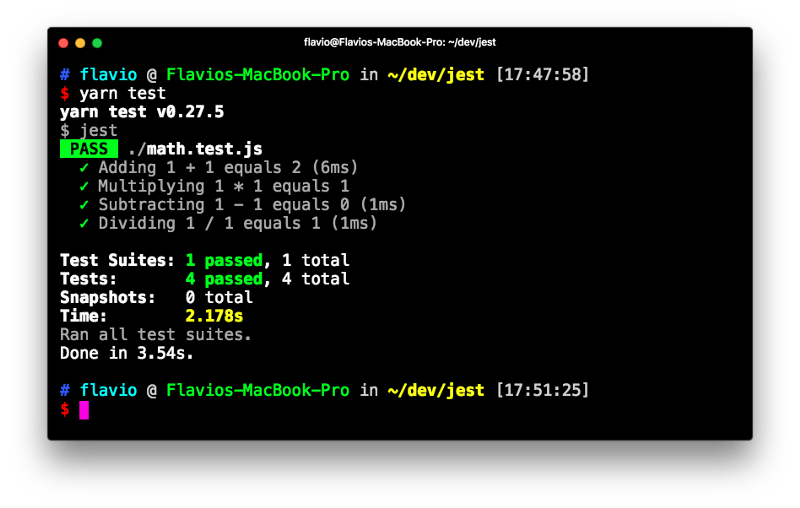Click the magenta terminal cursor block

point(84,409)
